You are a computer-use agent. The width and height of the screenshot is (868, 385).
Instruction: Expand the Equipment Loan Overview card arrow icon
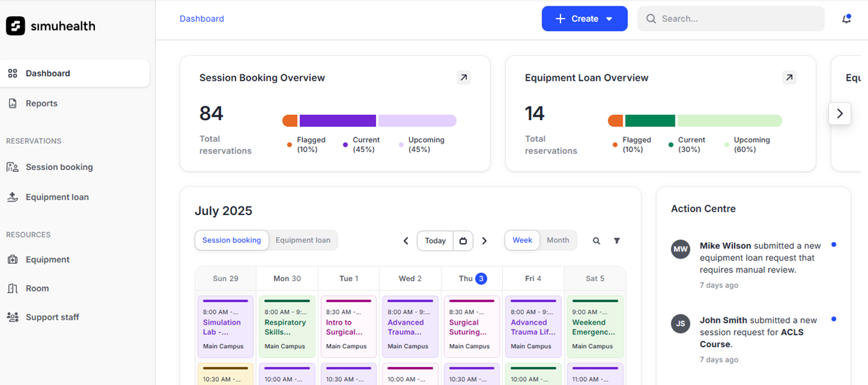pos(789,77)
